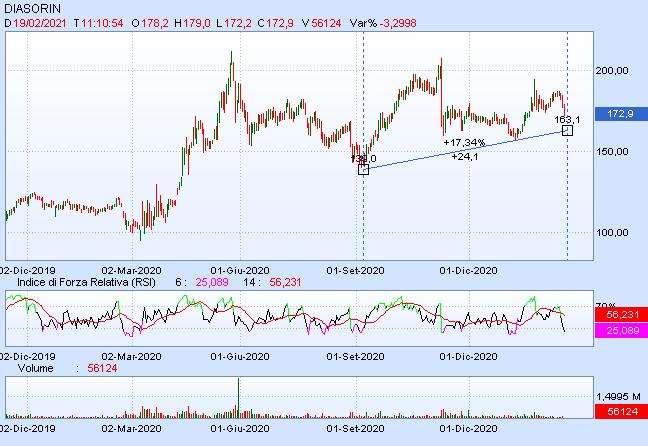Click the low price value 172,2
The image size is (648, 446).
(237, 23)
